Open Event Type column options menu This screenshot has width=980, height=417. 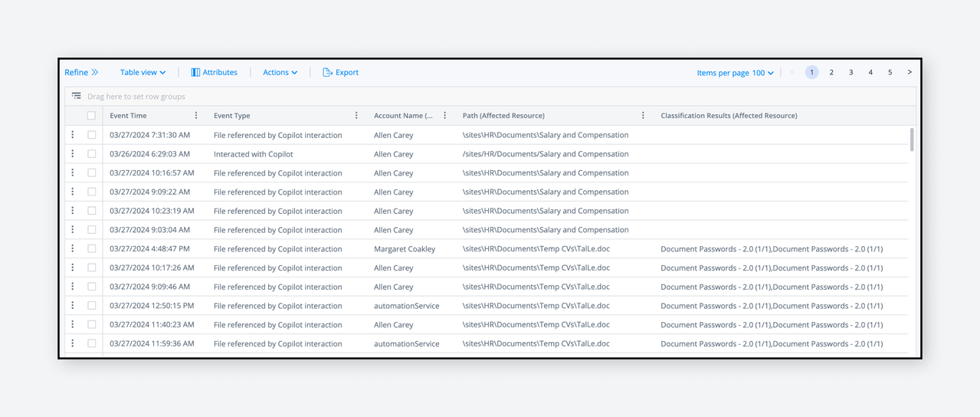pos(356,116)
